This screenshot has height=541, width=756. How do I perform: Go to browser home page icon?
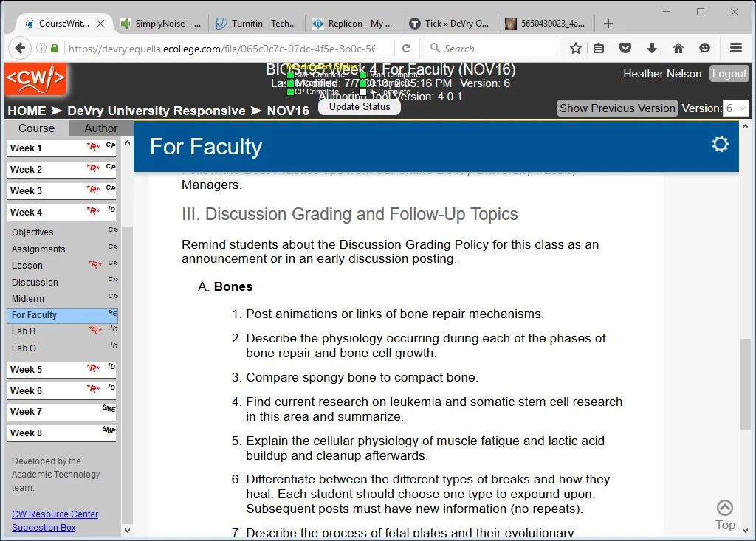[678, 48]
